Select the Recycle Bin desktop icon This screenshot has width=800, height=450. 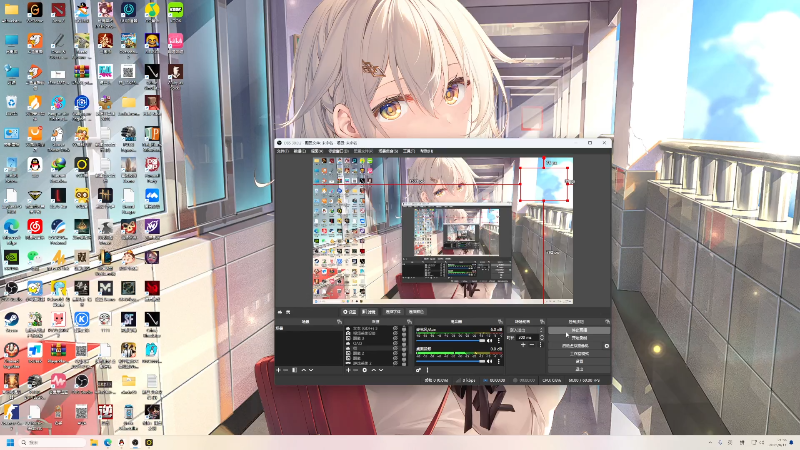pos(11,103)
